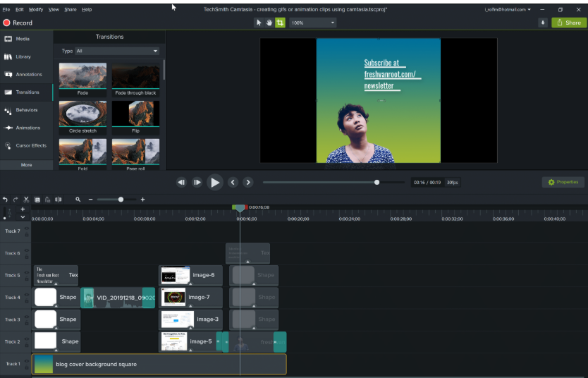Click the split clip icon
588x378 pixels.
(x=59, y=200)
